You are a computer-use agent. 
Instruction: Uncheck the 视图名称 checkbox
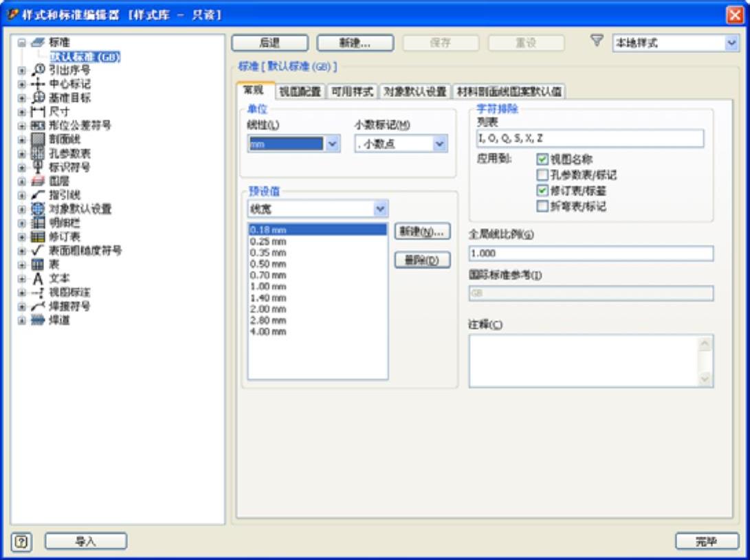(x=542, y=159)
